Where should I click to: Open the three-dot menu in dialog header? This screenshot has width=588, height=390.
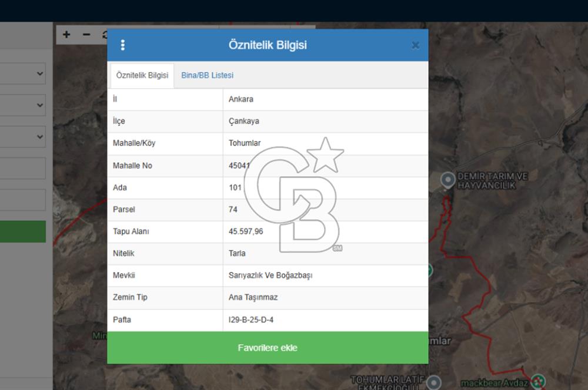pos(122,45)
